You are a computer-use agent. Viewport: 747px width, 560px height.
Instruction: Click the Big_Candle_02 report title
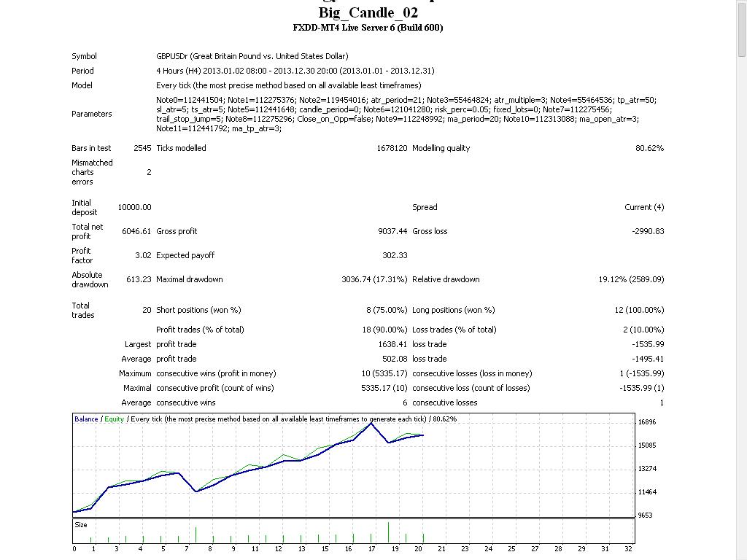(x=368, y=12)
